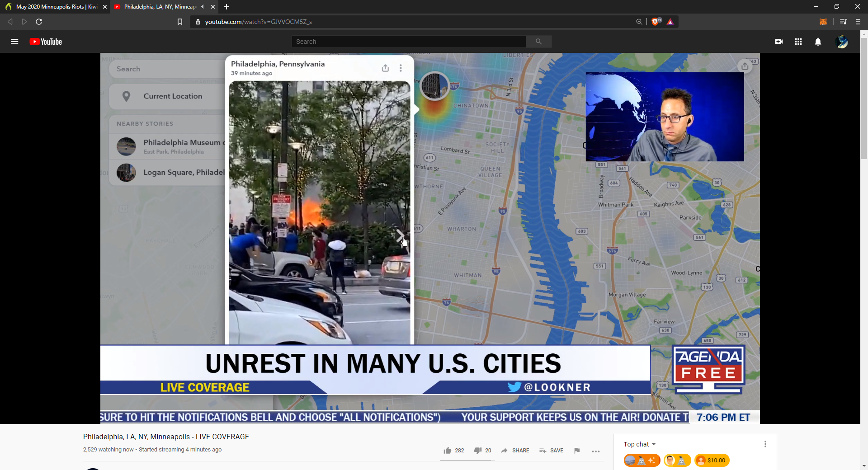Click the SHARE button
The height and width of the screenshot is (470, 868).
[x=515, y=451]
